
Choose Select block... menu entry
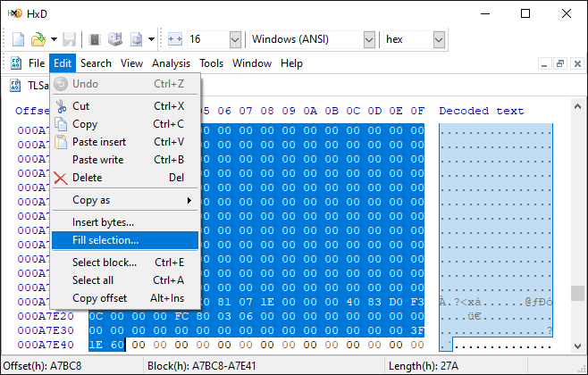coord(125,262)
